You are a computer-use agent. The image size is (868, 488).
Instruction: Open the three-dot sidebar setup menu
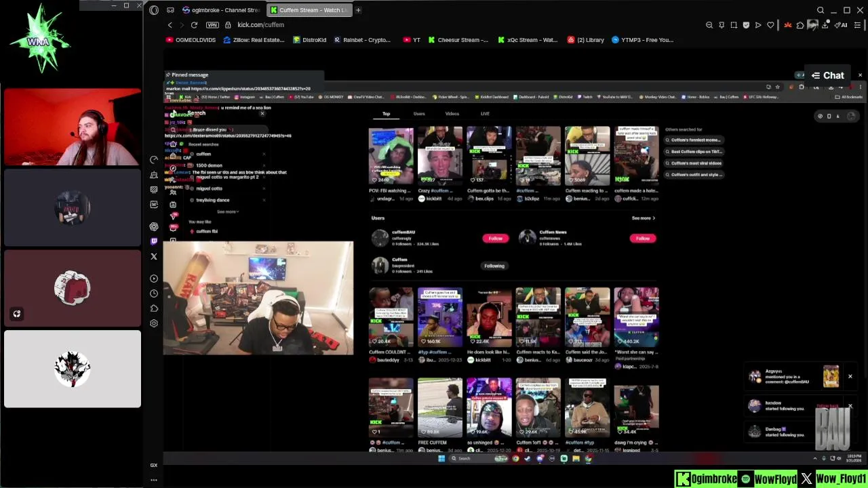(x=154, y=480)
